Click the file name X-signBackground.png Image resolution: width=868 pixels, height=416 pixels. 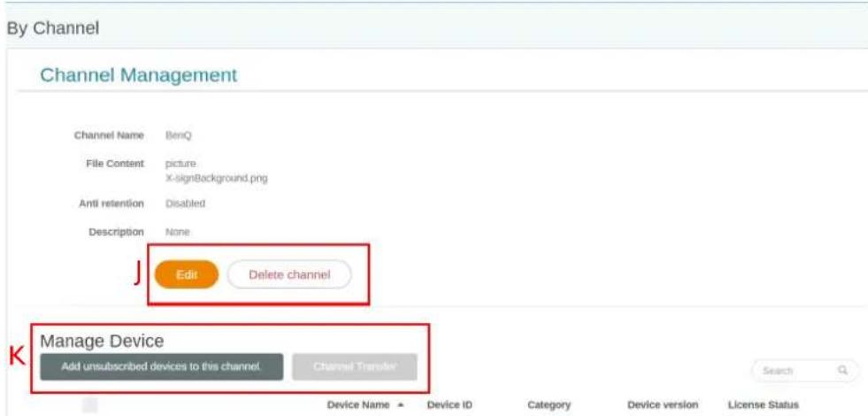coord(217,179)
